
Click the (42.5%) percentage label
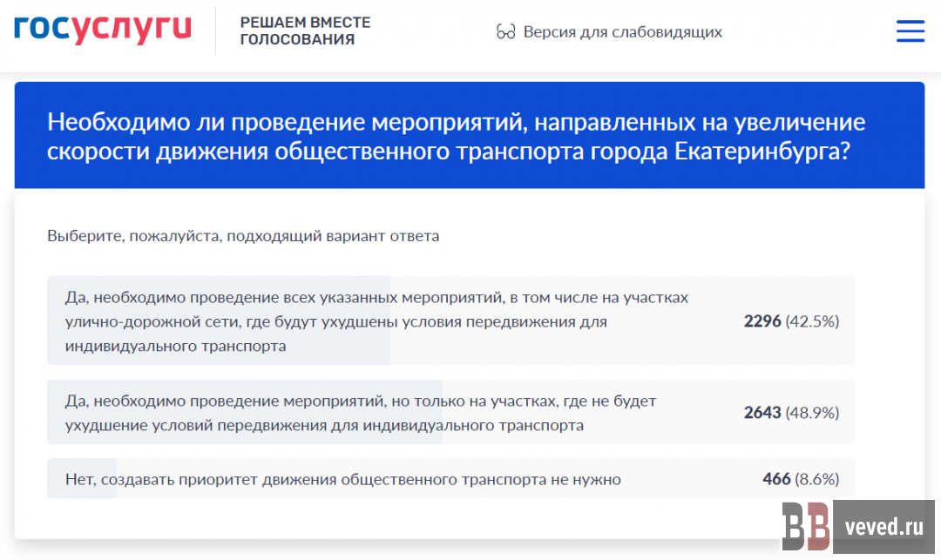812,321
